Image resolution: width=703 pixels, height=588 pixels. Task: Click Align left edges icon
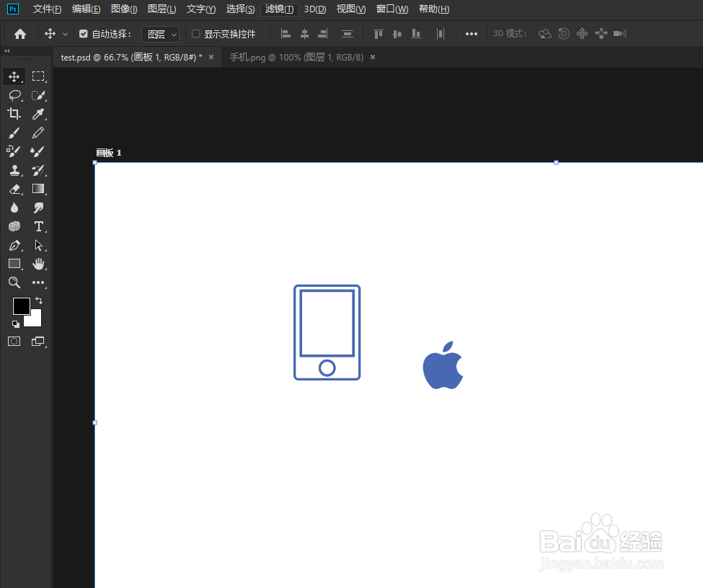[x=286, y=34]
